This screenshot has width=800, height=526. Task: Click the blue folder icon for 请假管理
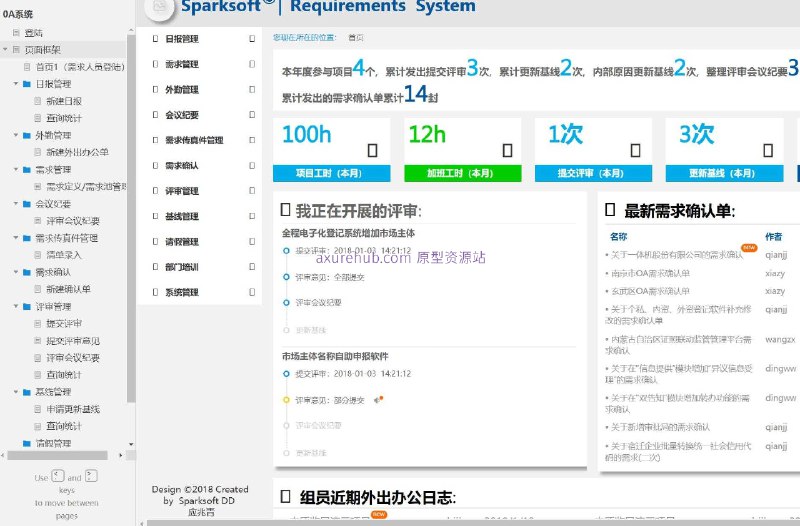(27, 443)
